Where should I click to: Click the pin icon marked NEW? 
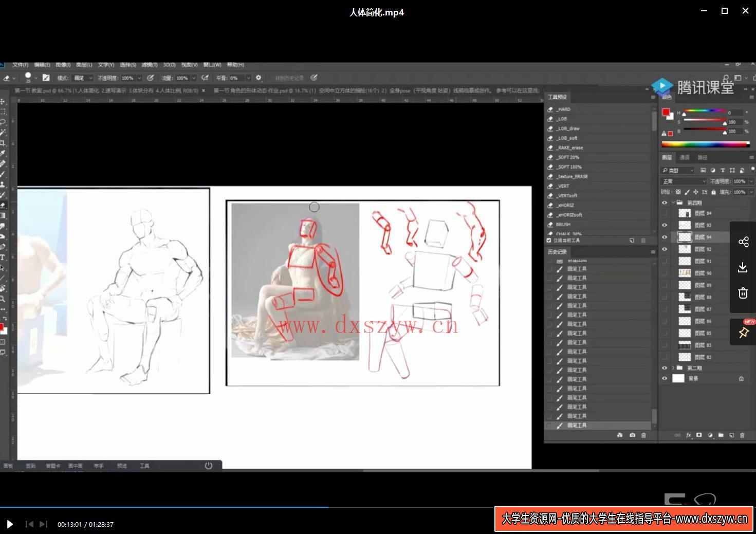(x=744, y=333)
